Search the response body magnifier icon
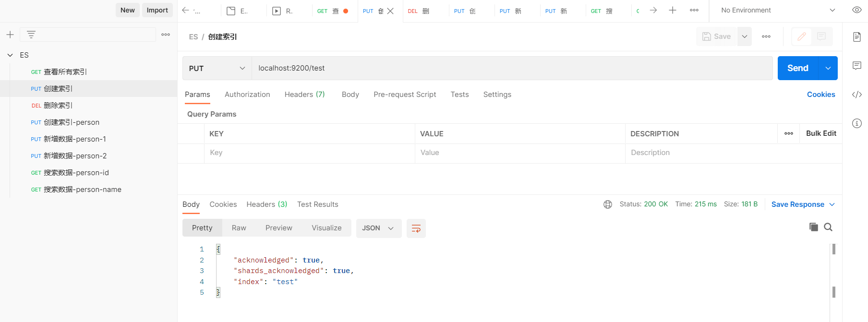This screenshot has width=868, height=322. [x=828, y=227]
